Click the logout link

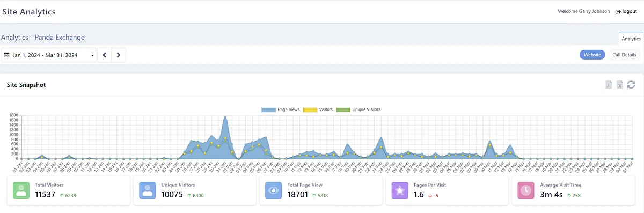[x=626, y=11]
